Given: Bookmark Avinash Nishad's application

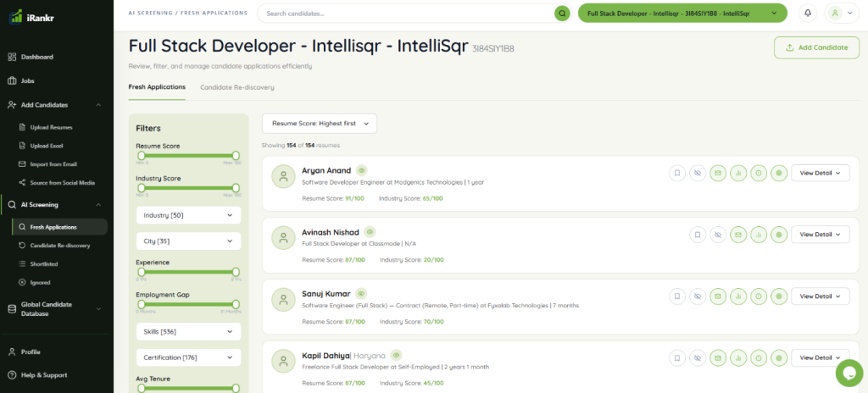Looking at the screenshot, I should (697, 235).
